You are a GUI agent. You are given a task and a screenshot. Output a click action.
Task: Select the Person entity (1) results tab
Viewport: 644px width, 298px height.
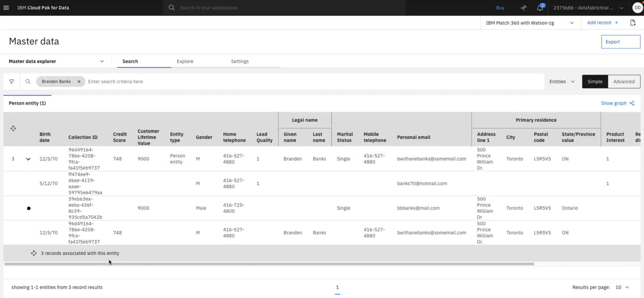(x=27, y=103)
